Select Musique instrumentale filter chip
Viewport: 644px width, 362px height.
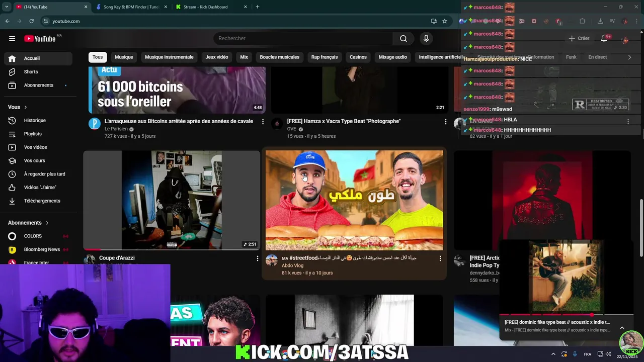click(169, 57)
